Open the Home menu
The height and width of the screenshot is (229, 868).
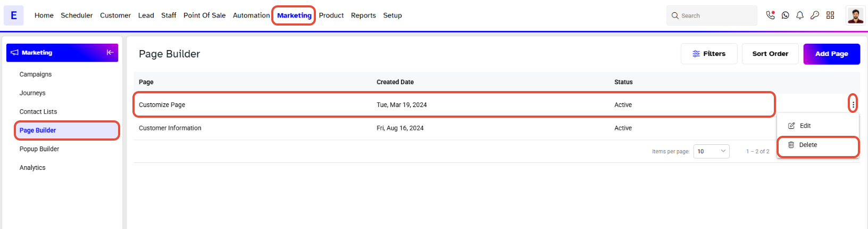44,15
